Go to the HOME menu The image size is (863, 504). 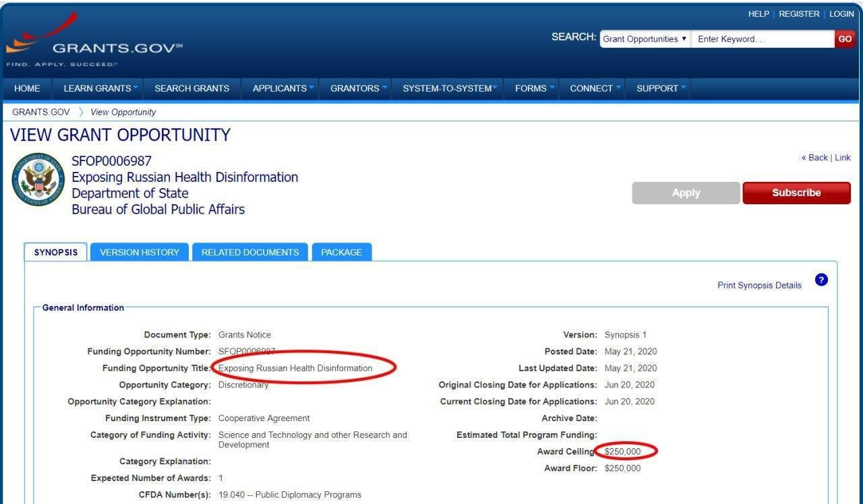click(27, 88)
